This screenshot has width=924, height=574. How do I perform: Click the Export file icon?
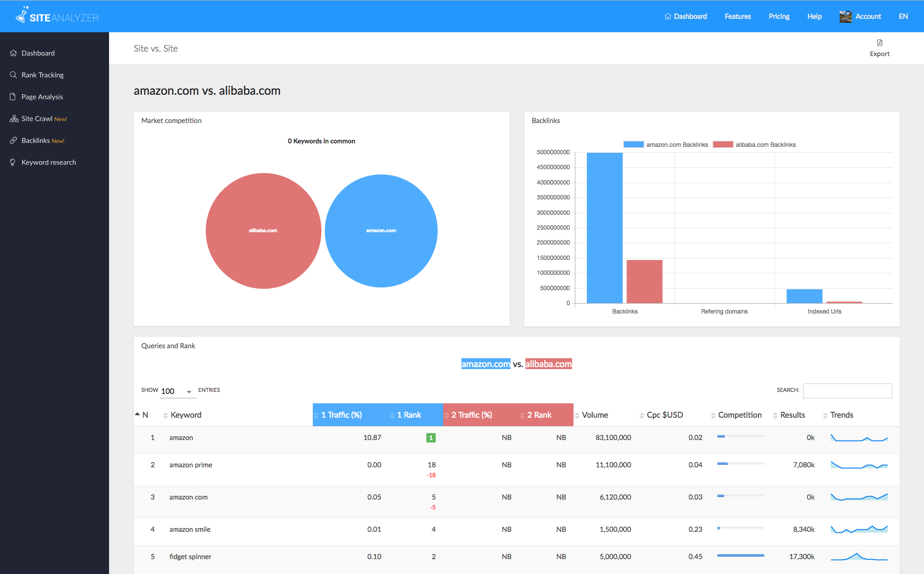click(x=879, y=43)
